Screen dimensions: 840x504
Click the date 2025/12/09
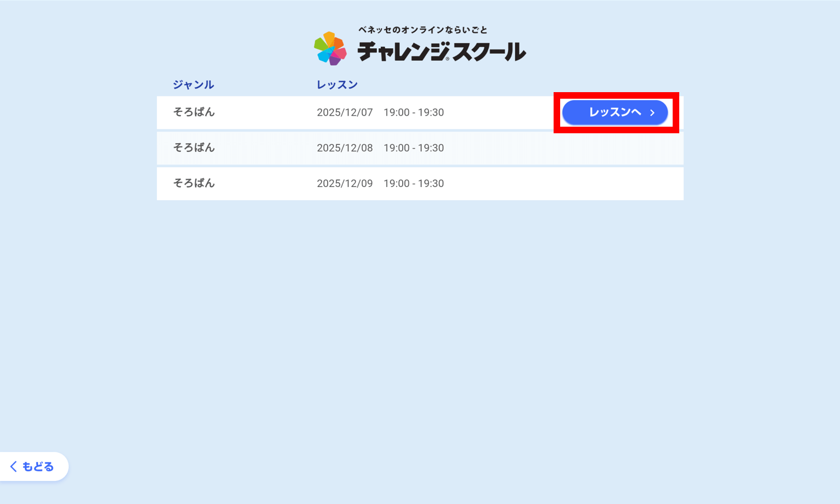345,183
